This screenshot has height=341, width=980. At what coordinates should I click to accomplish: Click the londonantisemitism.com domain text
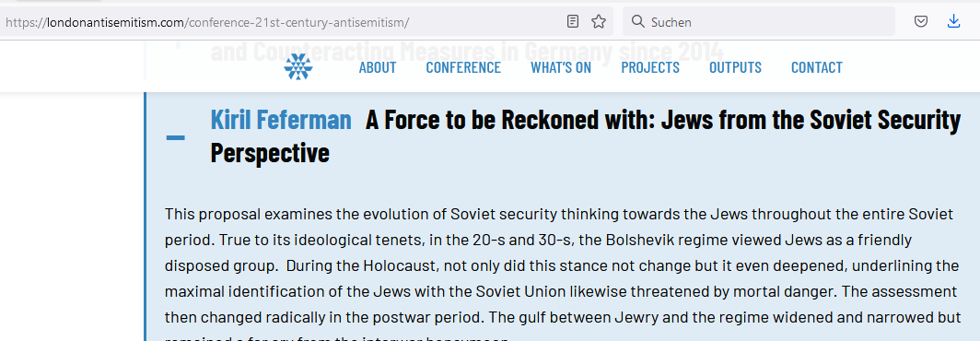pos(116,22)
